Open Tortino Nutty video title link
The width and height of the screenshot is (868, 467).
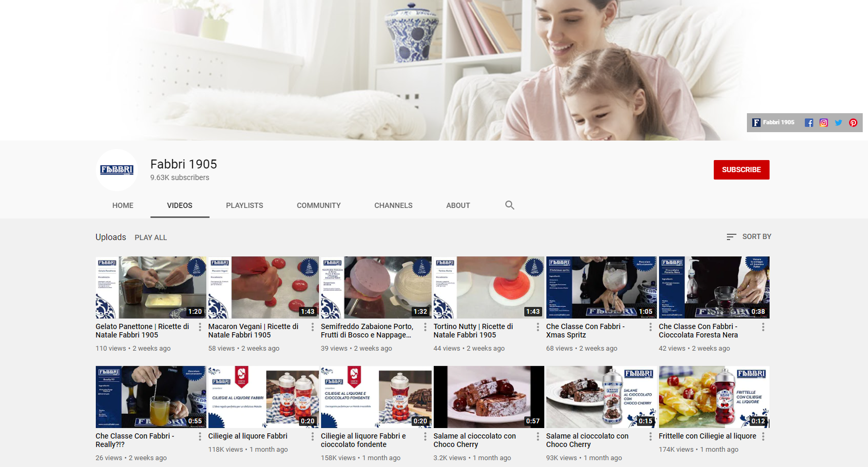pyautogui.click(x=473, y=331)
